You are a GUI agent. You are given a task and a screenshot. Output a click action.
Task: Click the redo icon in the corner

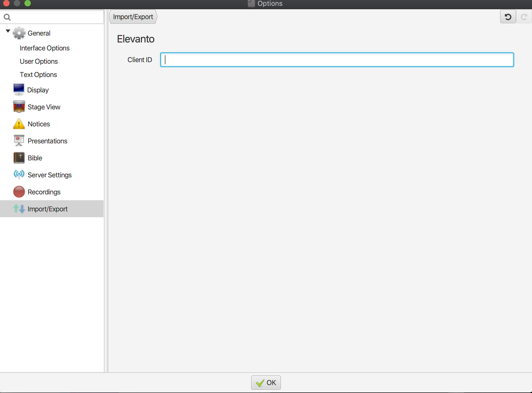(524, 17)
